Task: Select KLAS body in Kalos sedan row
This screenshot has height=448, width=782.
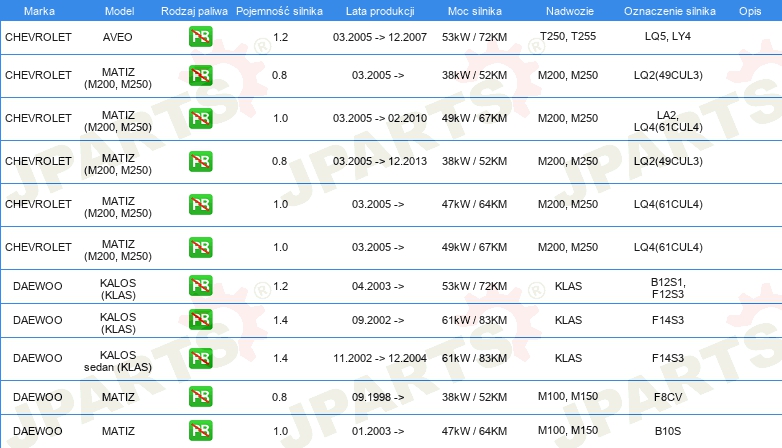Action: (x=569, y=358)
